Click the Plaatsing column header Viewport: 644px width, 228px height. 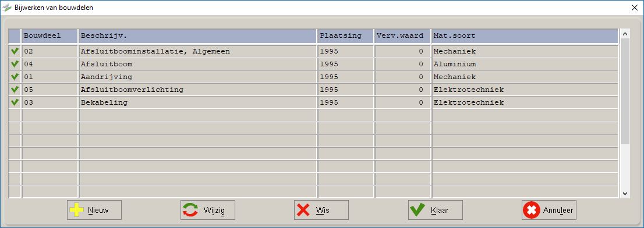[x=345, y=36]
